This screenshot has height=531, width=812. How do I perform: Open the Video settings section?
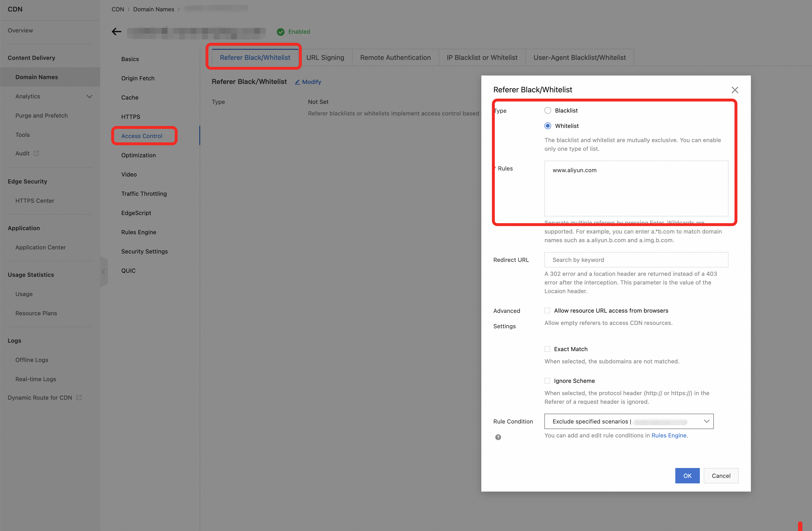[x=129, y=175]
